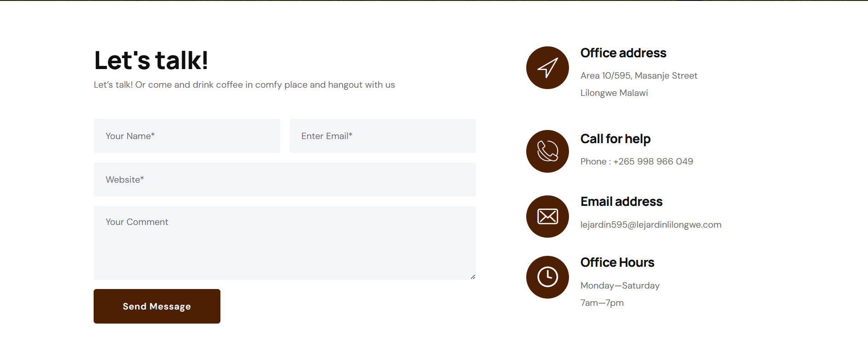Focus the Enter Email input field

pos(383,136)
